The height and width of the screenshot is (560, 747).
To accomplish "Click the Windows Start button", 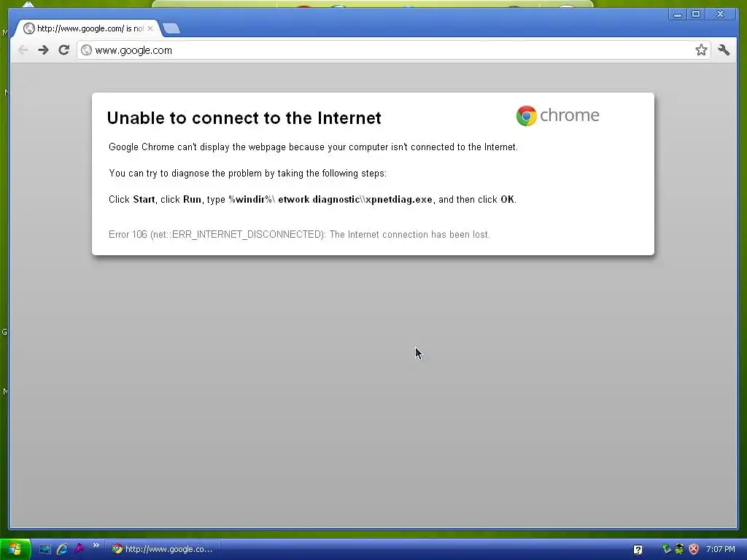I will coord(15,549).
